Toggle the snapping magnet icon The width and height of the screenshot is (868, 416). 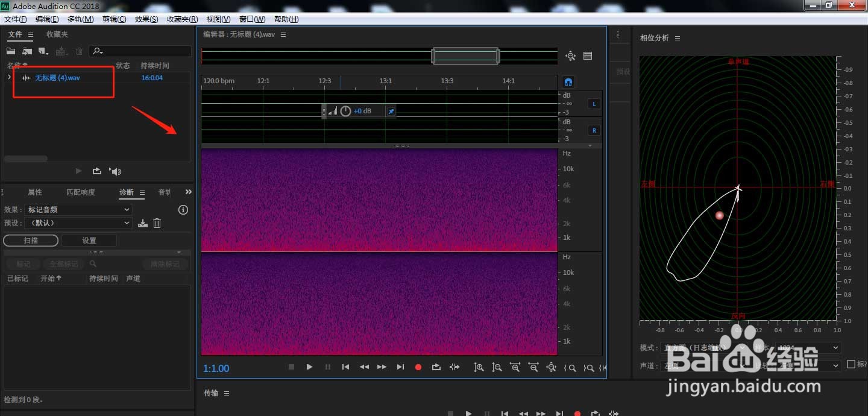point(568,81)
